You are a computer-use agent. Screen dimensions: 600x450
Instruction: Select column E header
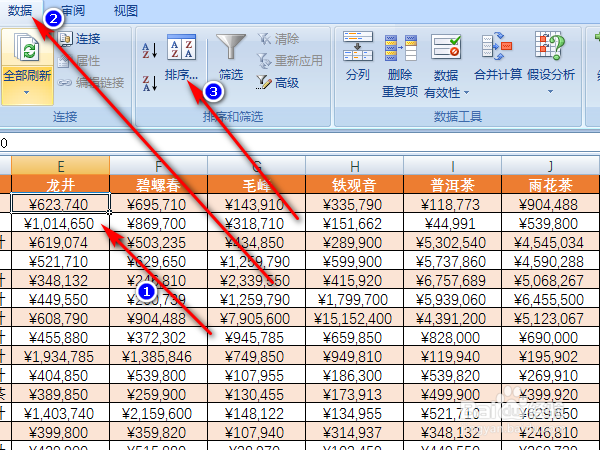point(60,166)
